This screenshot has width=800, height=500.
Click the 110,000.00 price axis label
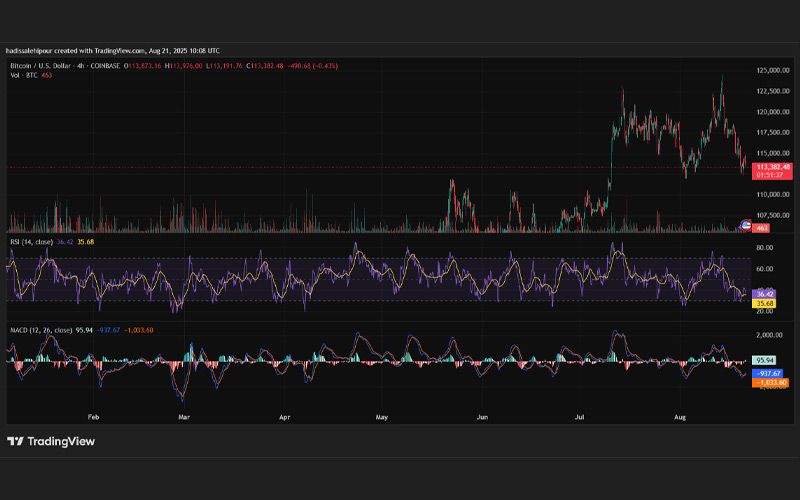773,194
